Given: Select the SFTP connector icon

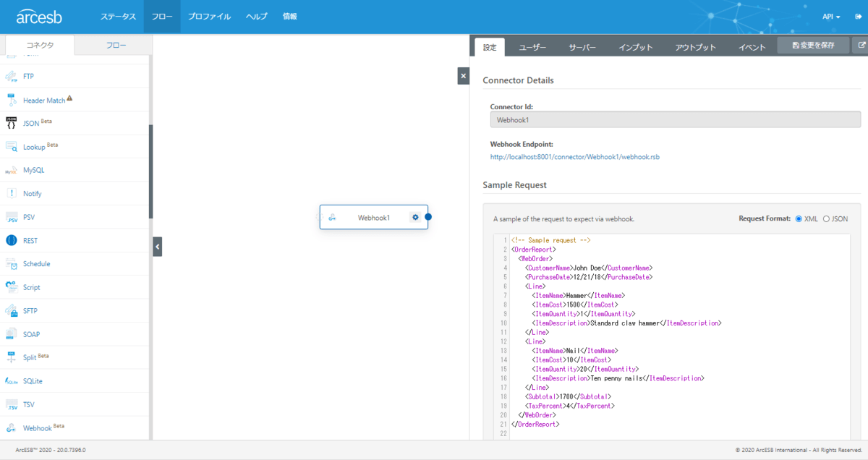Looking at the screenshot, I should (x=12, y=311).
